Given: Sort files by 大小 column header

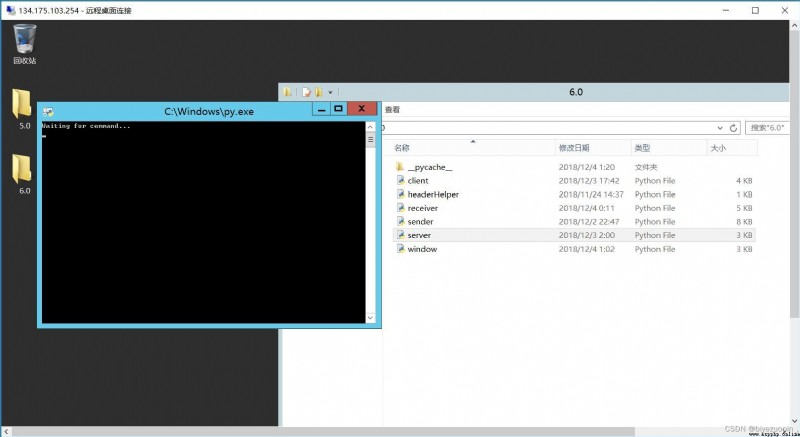Looking at the screenshot, I should pyautogui.click(x=732, y=148).
